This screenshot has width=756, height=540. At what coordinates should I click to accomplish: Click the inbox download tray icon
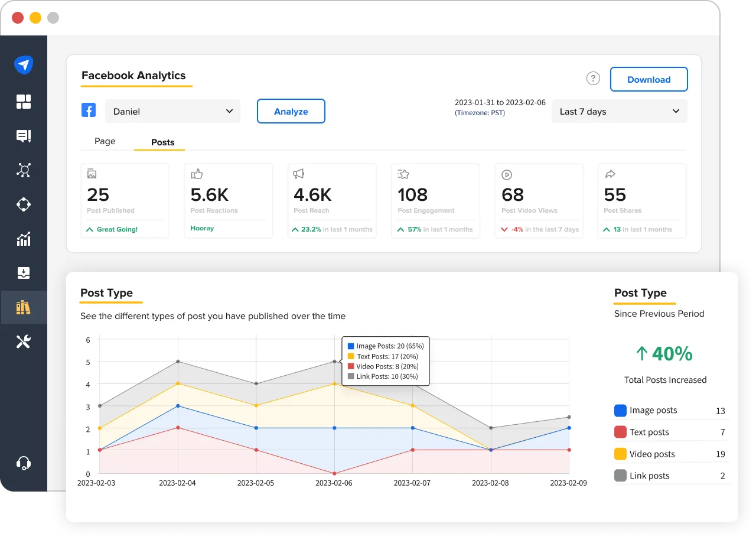(24, 273)
